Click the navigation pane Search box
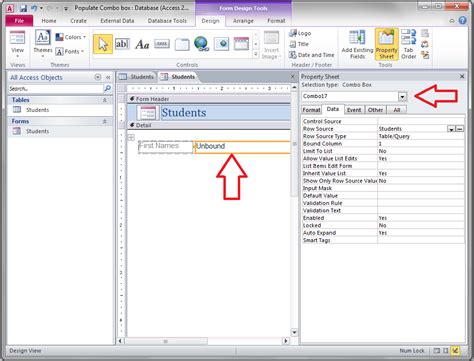Screen dimensions: 474x361 [56, 88]
